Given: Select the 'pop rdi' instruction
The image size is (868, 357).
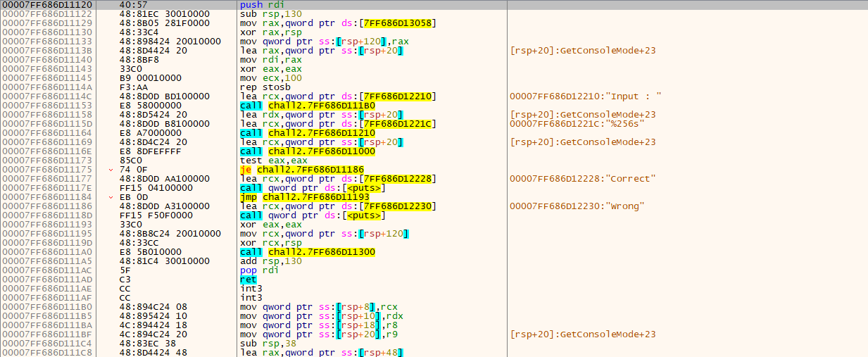Looking at the screenshot, I should pyautogui.click(x=260, y=270).
